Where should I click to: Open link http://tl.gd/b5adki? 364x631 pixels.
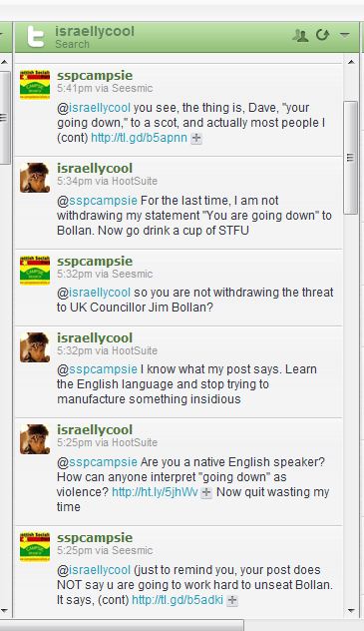[178, 600]
